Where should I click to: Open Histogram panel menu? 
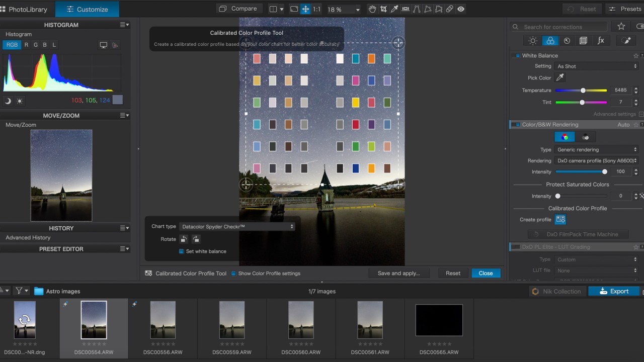pyautogui.click(x=125, y=25)
